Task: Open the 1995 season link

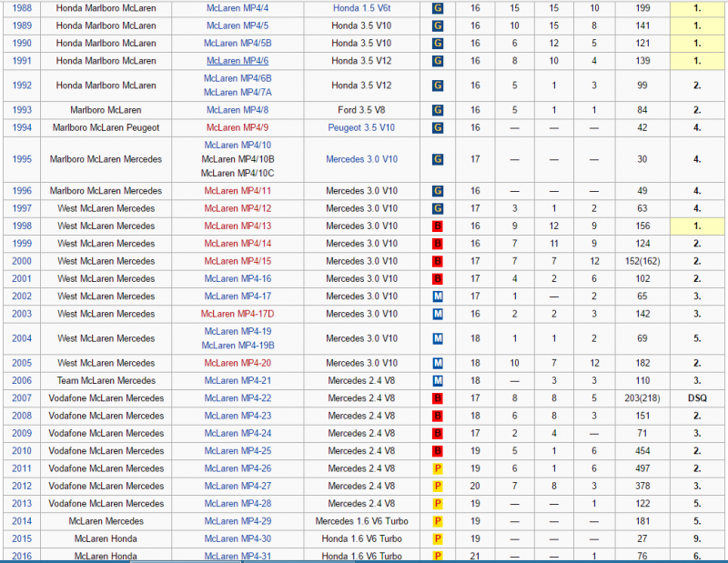Action: coord(22,159)
